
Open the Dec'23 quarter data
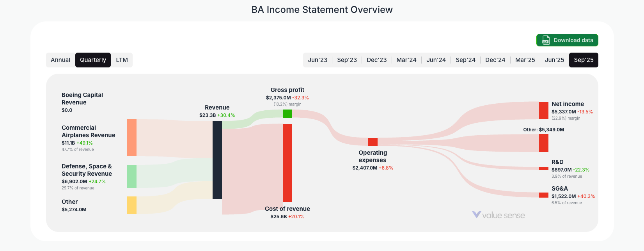click(376, 60)
